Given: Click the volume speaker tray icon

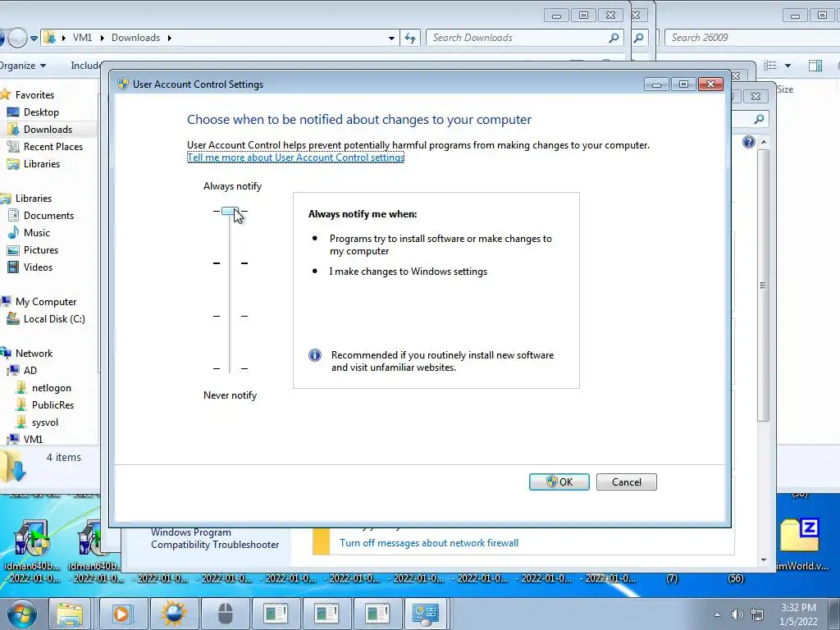Looking at the screenshot, I should click(x=737, y=614).
